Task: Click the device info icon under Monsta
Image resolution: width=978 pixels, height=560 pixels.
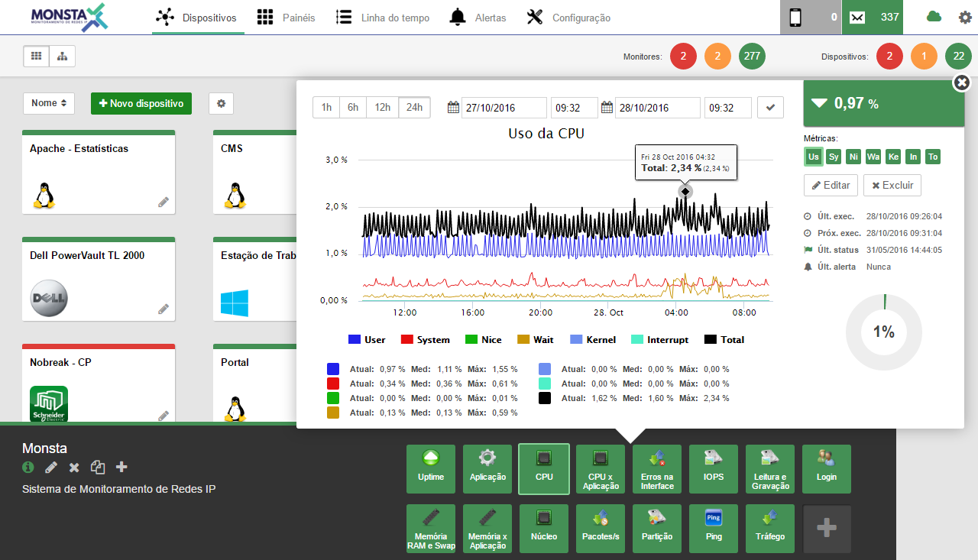Action: [28, 467]
